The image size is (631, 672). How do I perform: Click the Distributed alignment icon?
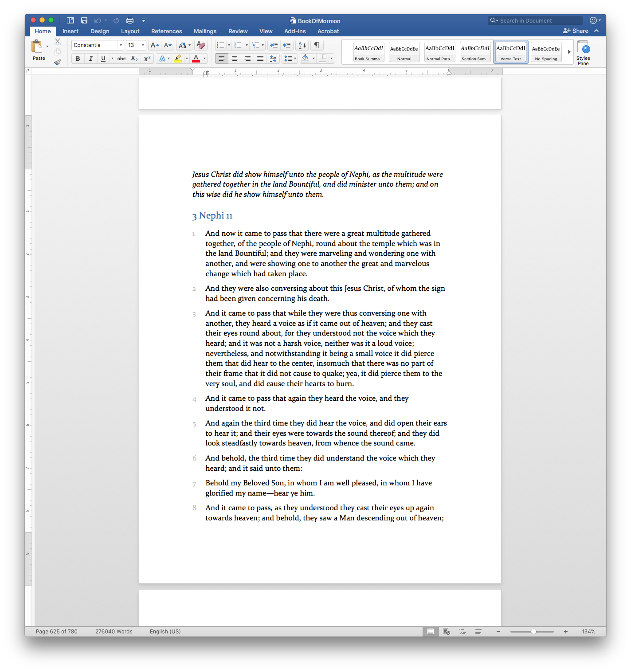(x=273, y=59)
